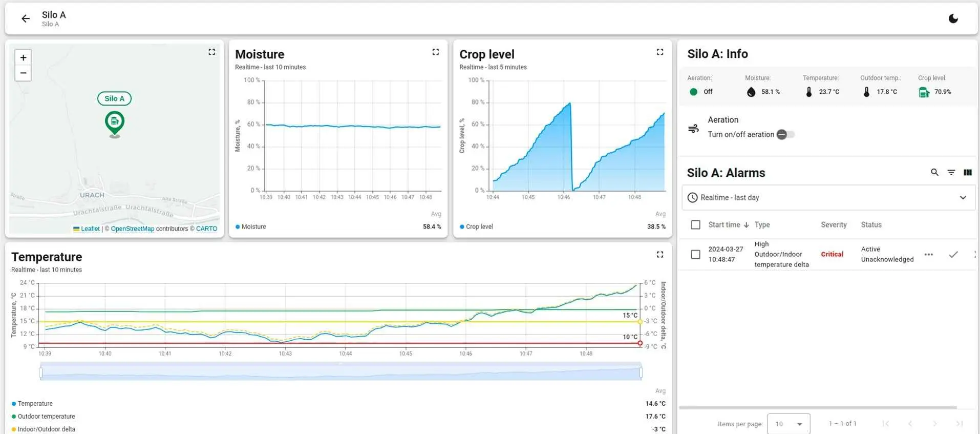This screenshot has width=980, height=434.
Task: Click the indoor temperature thermometer icon
Action: pos(809,92)
